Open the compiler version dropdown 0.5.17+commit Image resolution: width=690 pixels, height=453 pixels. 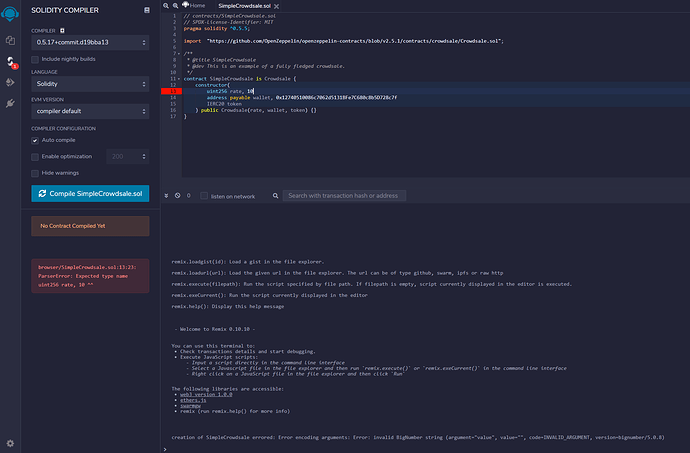[90, 42]
